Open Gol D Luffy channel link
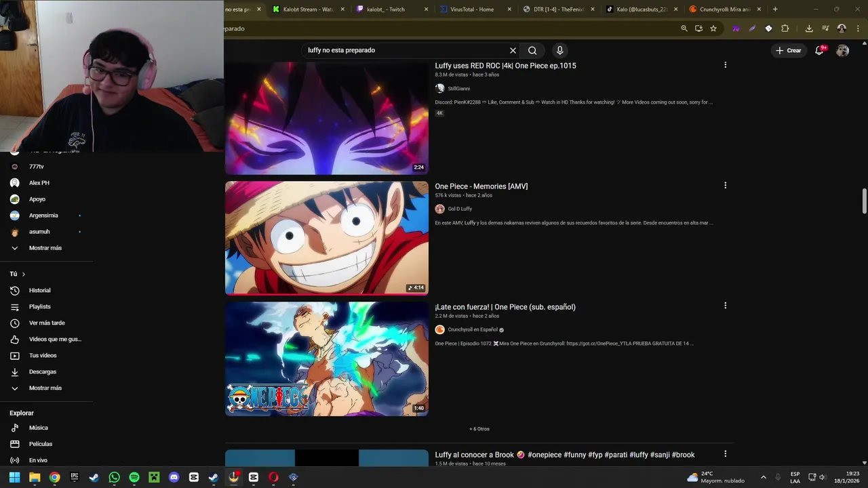Viewport: 868px width, 488px height. tap(460, 209)
